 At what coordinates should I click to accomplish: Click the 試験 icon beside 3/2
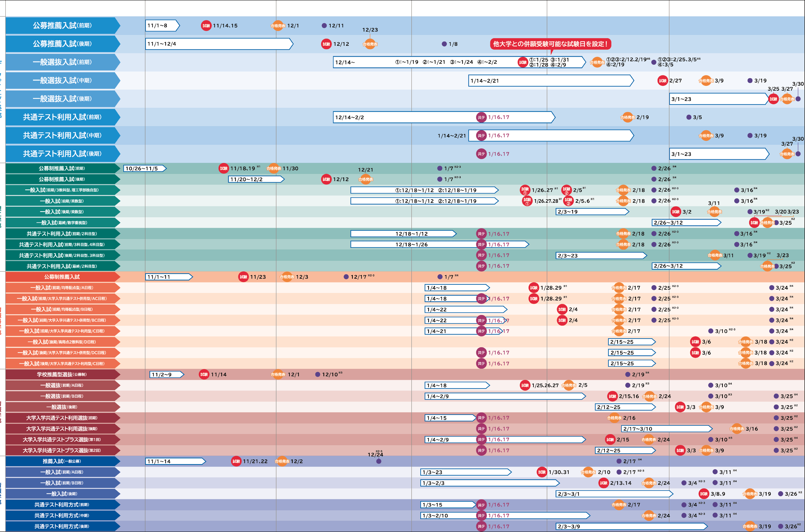tap(676, 212)
